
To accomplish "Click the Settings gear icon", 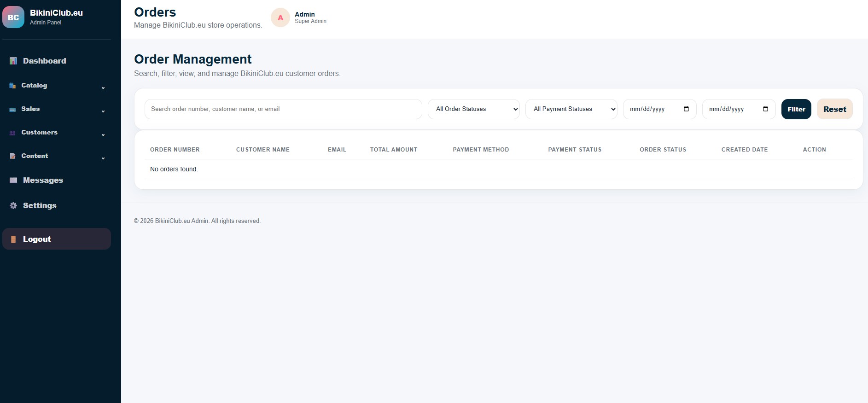I will (x=13, y=205).
